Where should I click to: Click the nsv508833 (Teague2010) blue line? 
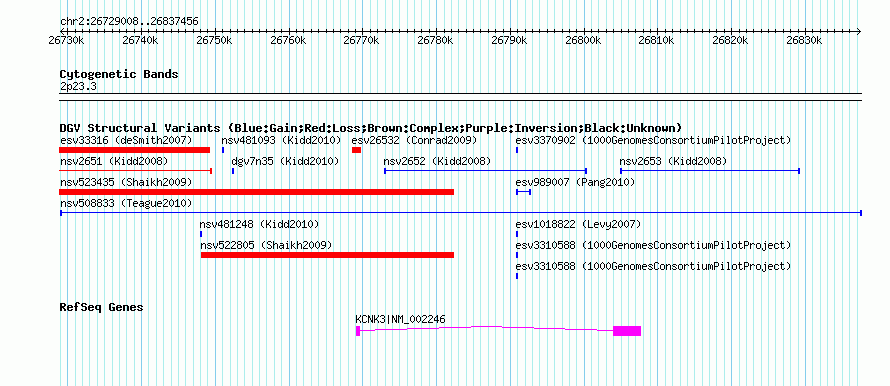(x=461, y=213)
